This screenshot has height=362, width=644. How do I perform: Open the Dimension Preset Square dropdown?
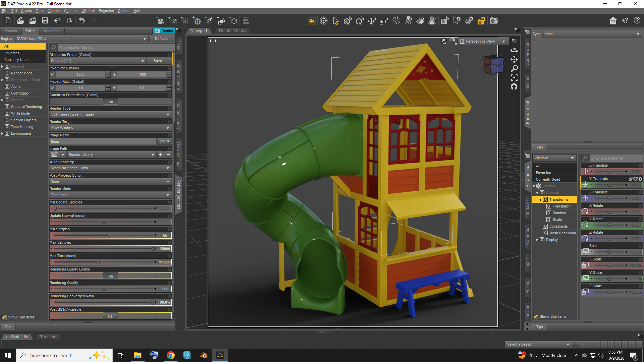[97, 61]
